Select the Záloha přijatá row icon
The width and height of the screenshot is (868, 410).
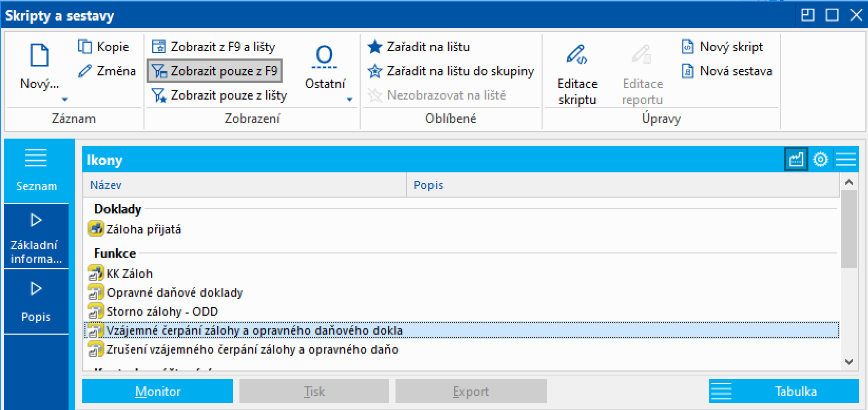(x=95, y=229)
